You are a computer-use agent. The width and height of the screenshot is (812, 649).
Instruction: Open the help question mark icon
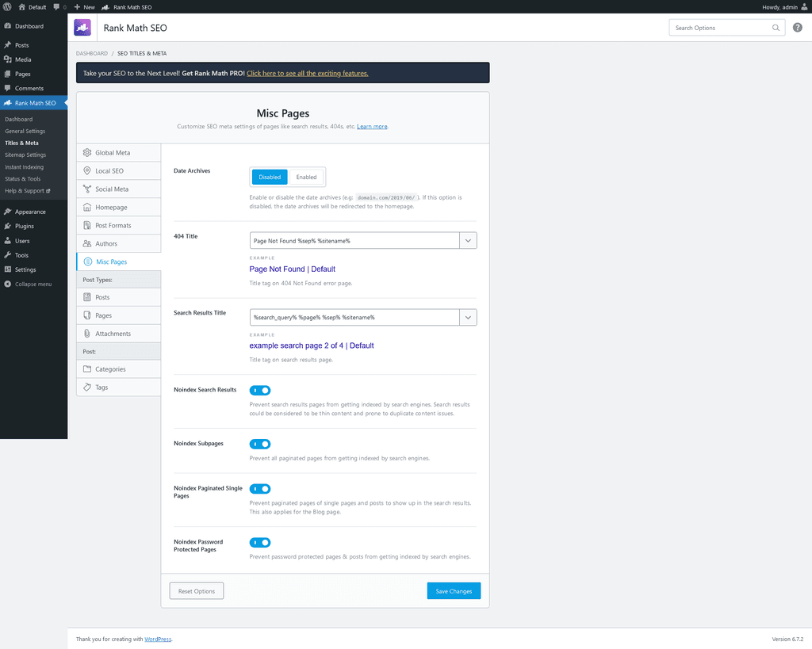tap(798, 28)
